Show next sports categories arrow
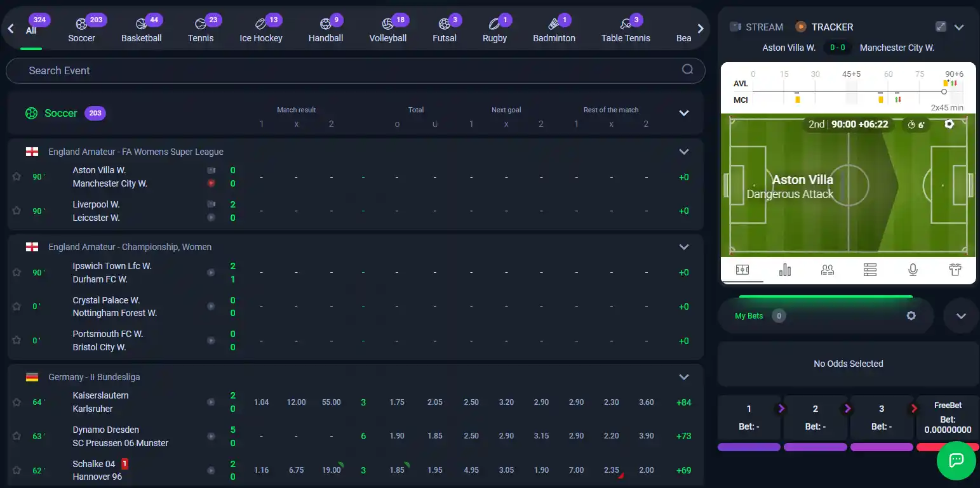Image resolution: width=980 pixels, height=488 pixels. coord(701,29)
